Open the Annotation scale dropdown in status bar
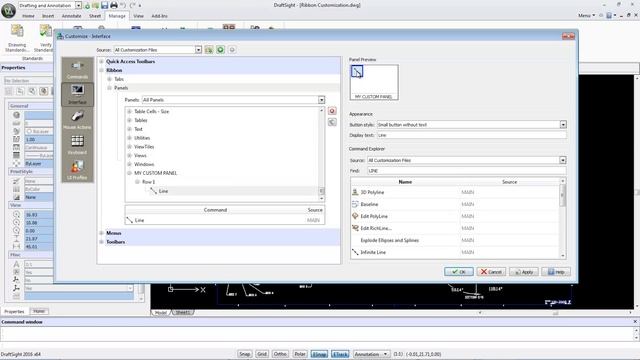The height and width of the screenshot is (360, 640). pyautogui.click(x=385, y=354)
